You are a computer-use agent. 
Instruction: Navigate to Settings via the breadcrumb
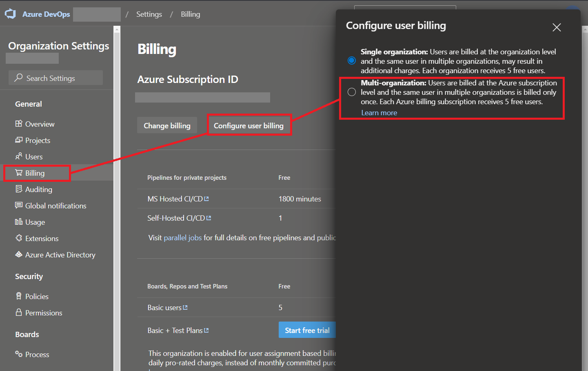149,13
